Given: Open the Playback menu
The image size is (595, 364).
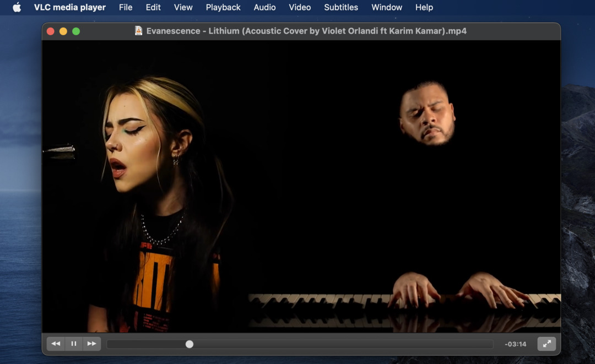Looking at the screenshot, I should pyautogui.click(x=223, y=7).
